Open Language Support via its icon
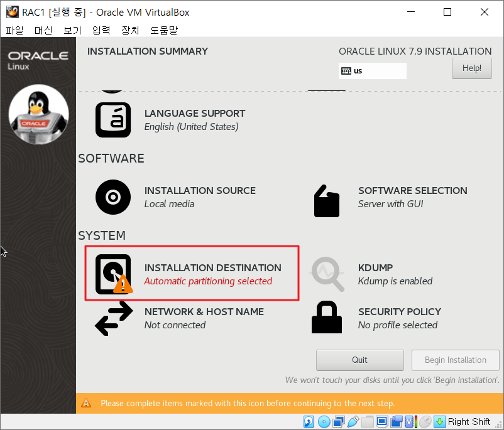Image resolution: width=504 pixels, height=430 pixels. (113, 120)
